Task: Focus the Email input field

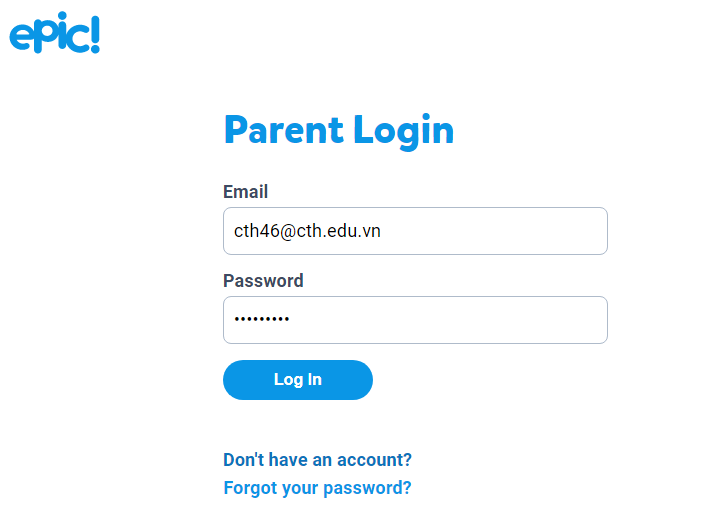Action: coord(415,231)
